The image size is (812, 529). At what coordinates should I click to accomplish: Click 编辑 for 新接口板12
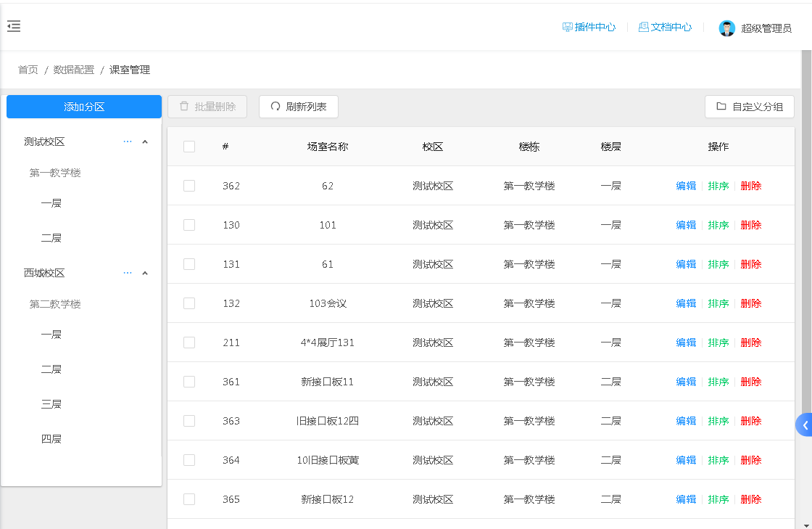(x=686, y=499)
